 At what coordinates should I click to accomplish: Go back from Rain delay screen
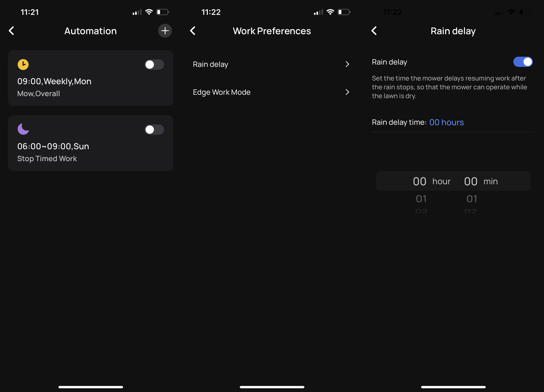(x=374, y=31)
